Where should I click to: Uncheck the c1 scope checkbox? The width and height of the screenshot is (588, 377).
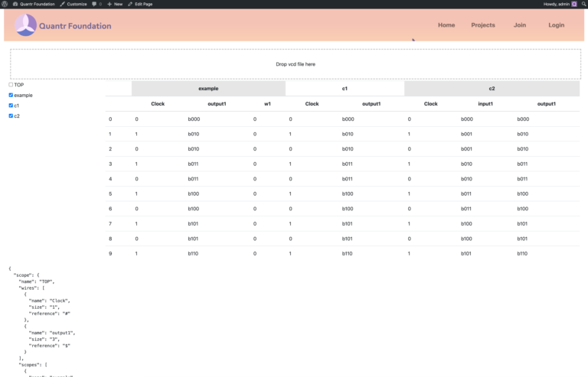11,106
